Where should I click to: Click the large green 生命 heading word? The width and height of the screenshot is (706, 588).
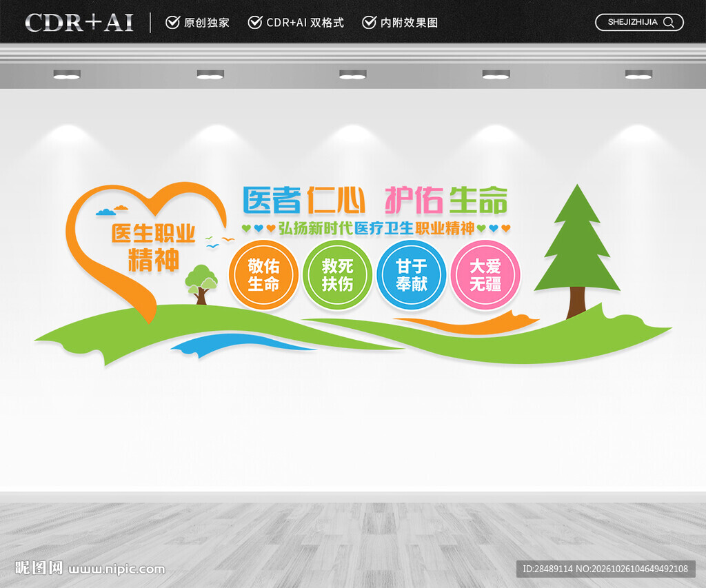pos(478,200)
